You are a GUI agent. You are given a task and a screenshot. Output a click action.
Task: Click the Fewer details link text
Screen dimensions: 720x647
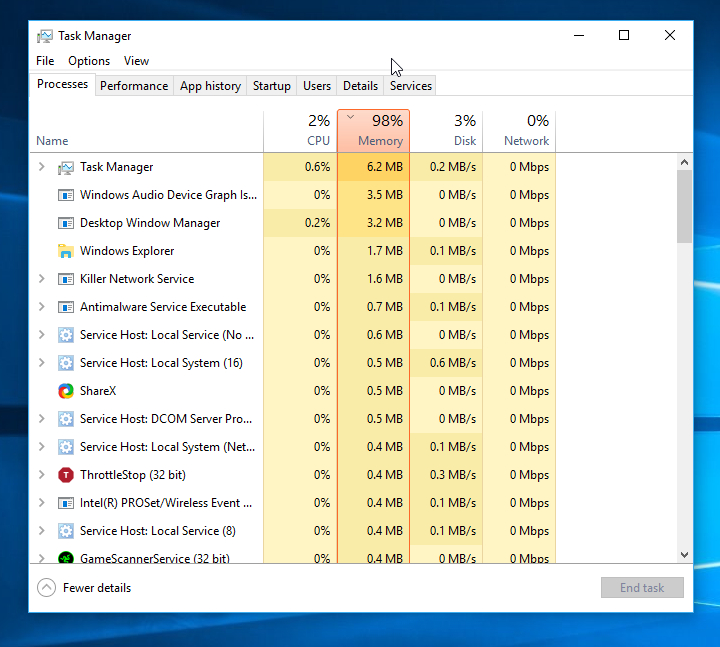click(97, 588)
